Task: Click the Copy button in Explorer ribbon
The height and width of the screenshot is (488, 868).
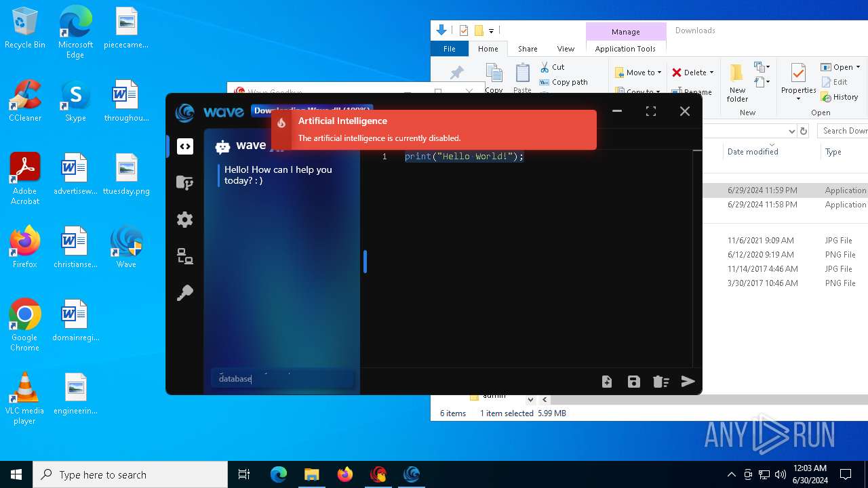Action: pyautogui.click(x=494, y=78)
